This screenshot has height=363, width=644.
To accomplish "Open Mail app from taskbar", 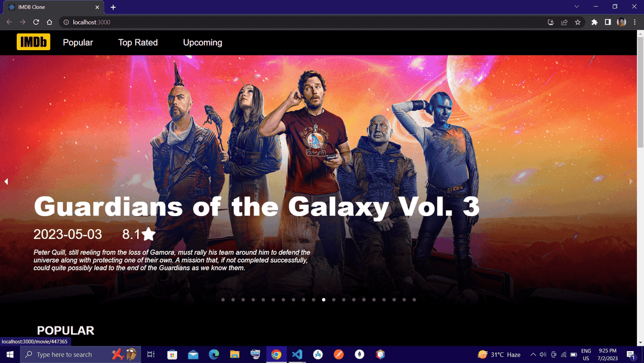I will [x=193, y=355].
